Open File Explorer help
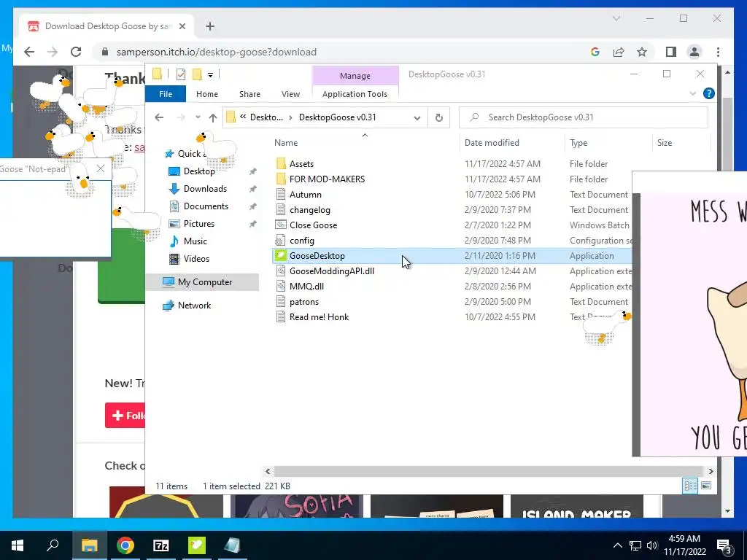The image size is (747, 560). 709,94
